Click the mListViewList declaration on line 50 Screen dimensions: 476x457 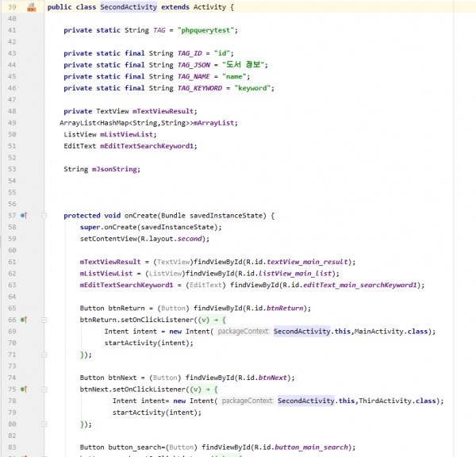tap(127, 135)
